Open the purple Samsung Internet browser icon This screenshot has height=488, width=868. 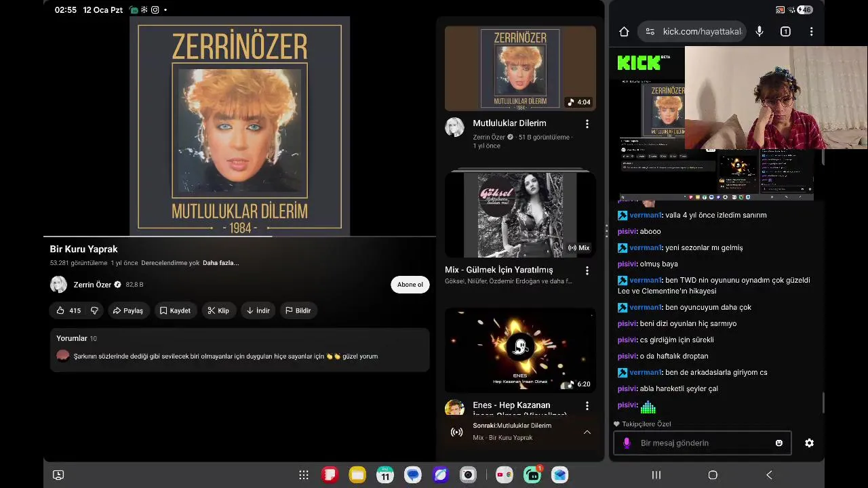tap(441, 475)
